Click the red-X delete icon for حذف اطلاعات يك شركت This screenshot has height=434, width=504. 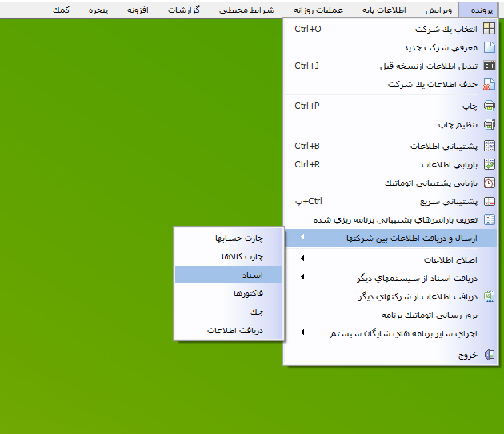point(490,84)
